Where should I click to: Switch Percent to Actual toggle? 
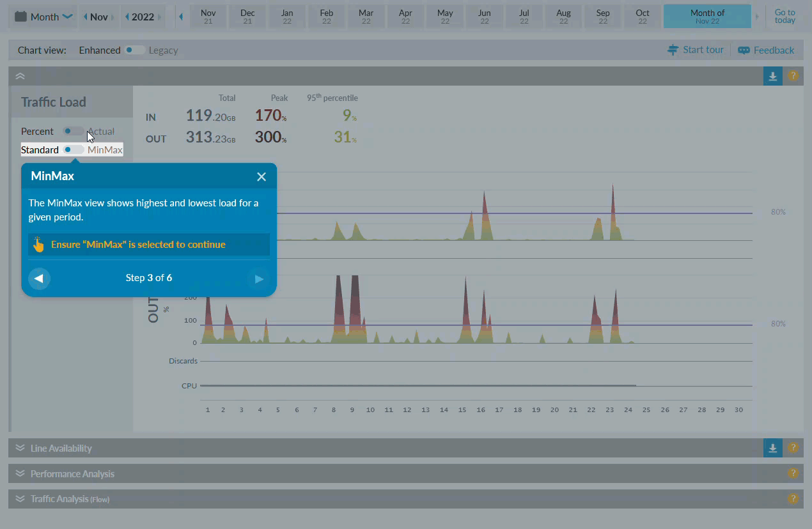73,132
